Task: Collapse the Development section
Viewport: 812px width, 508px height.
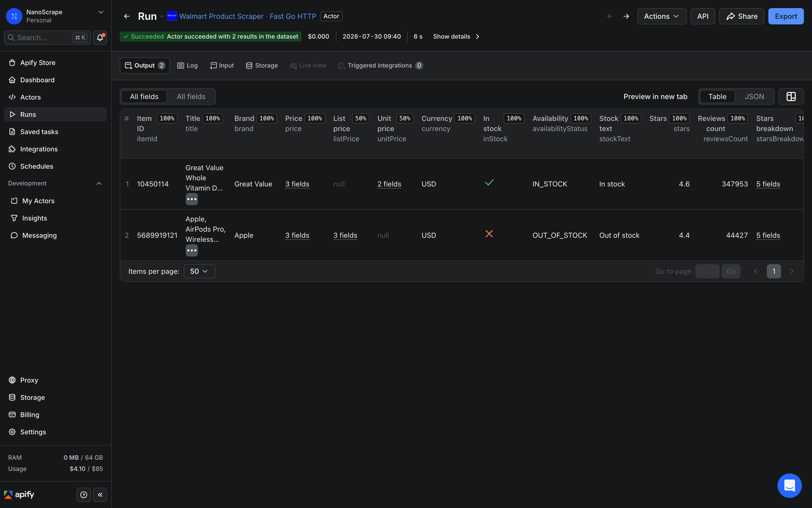Action: [99, 183]
